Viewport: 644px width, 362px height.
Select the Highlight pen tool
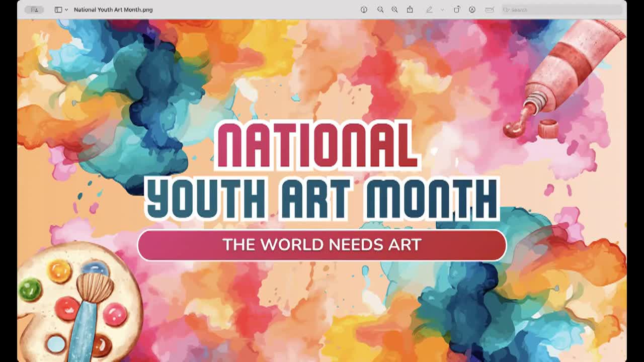coord(429,10)
